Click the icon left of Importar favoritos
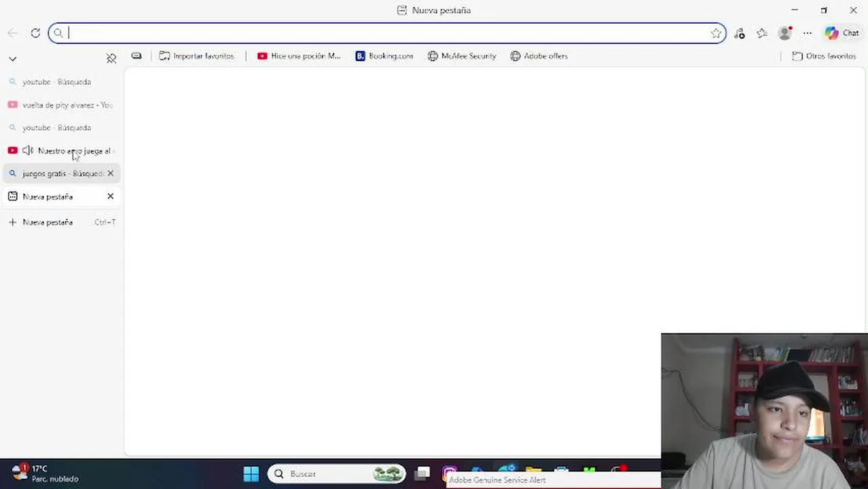Viewport: 868px width, 489px height. point(137,56)
